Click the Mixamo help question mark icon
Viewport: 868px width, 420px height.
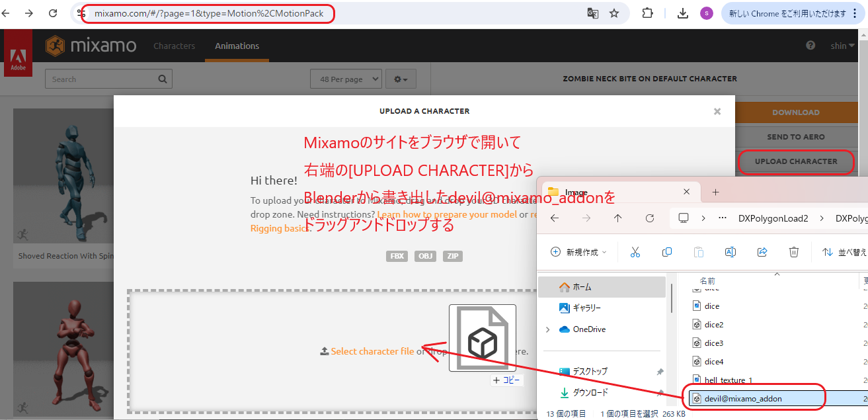(x=810, y=46)
